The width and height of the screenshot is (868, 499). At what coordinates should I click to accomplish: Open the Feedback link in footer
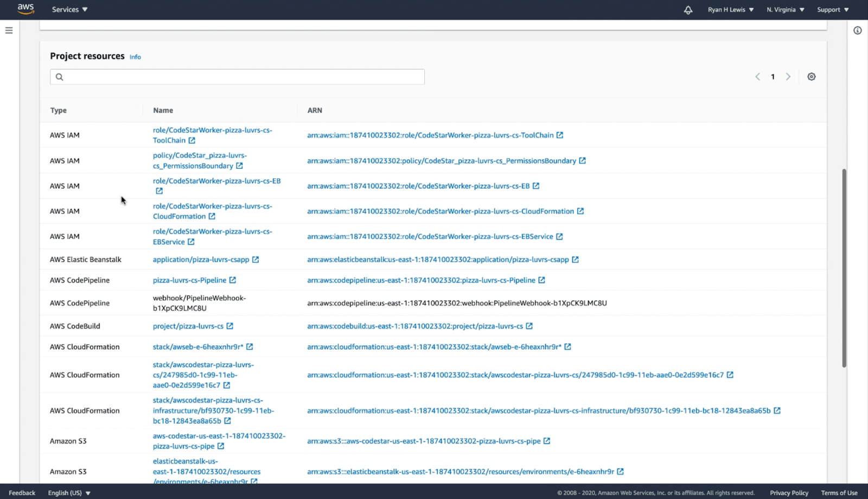point(22,493)
